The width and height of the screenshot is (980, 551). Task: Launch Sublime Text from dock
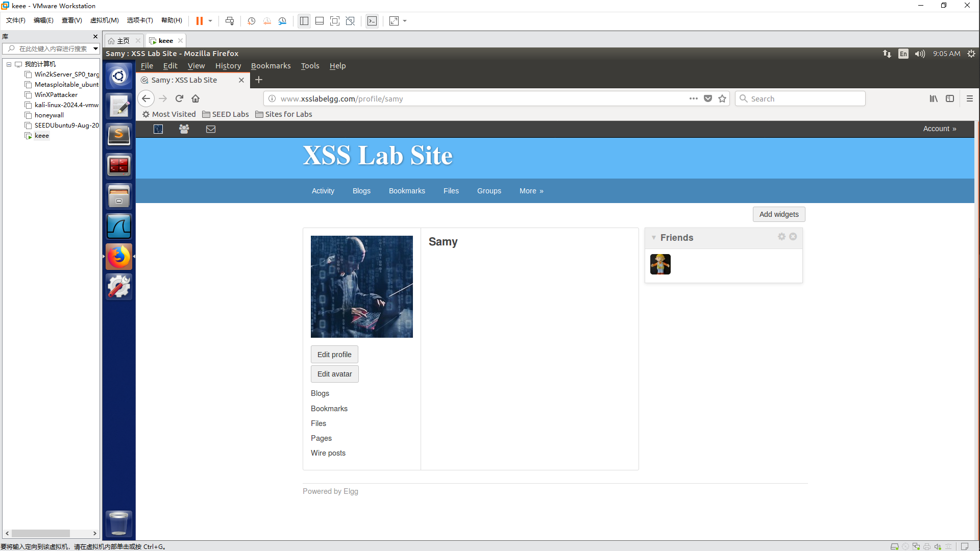click(119, 136)
